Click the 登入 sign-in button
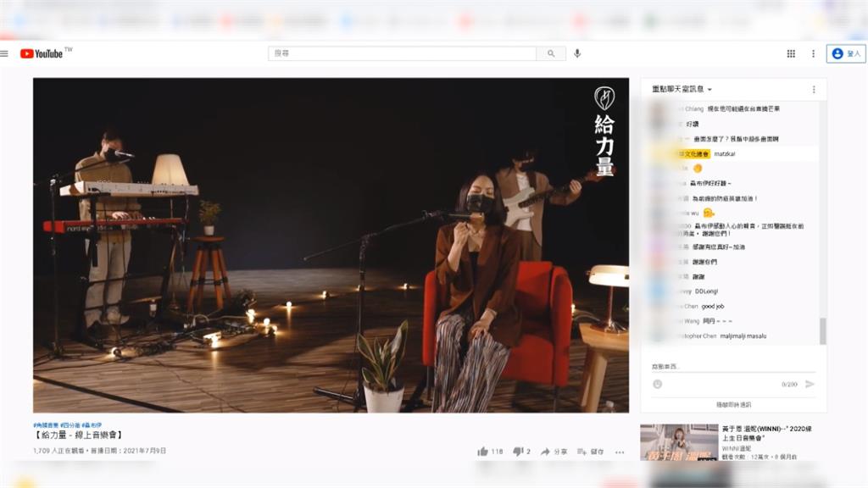868x488 pixels. point(845,53)
